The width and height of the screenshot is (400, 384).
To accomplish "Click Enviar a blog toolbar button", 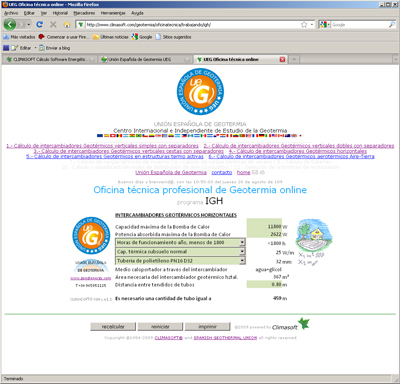I will click(54, 48).
